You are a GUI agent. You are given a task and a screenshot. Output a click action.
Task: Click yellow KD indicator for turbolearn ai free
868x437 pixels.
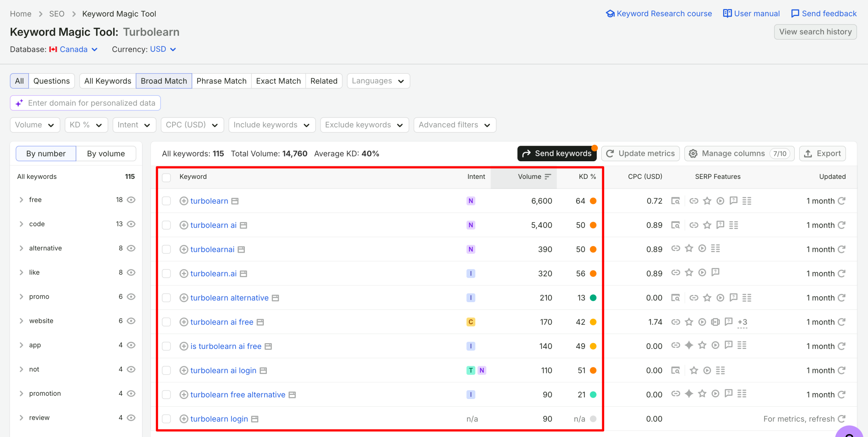click(593, 322)
